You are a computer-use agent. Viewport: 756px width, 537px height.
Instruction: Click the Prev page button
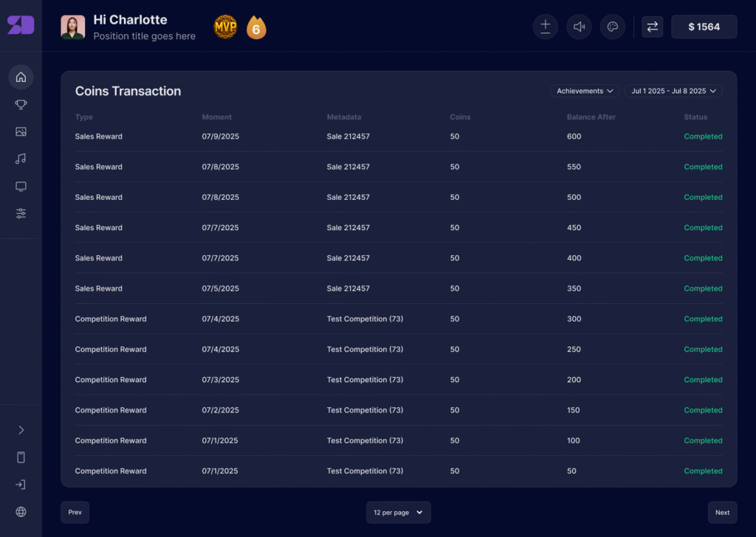75,513
